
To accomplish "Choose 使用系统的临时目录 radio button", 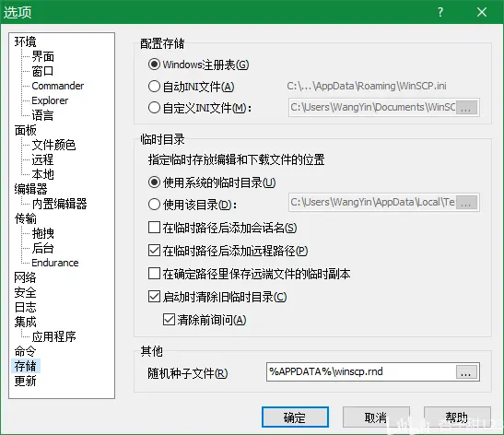I will click(212, 182).
